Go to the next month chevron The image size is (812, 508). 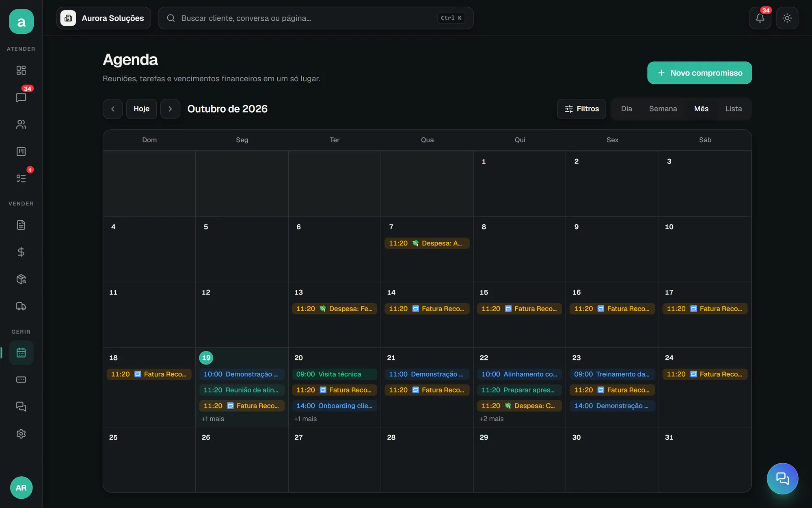coord(170,109)
